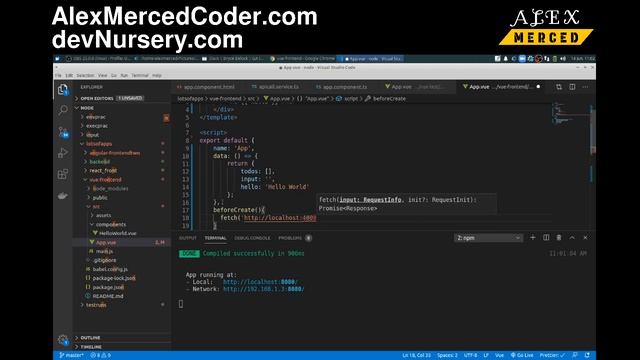Open errors and warnings count in status bar
The image size is (640, 360).
coord(100,356)
